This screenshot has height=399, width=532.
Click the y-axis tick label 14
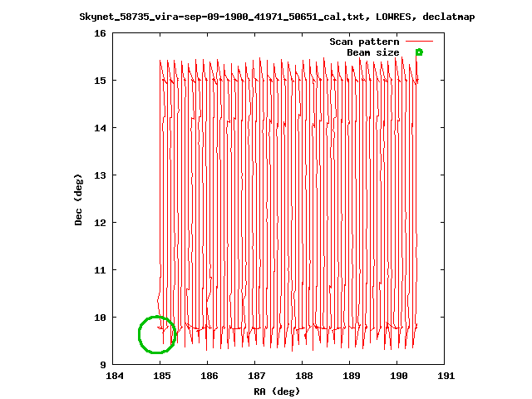click(x=100, y=128)
